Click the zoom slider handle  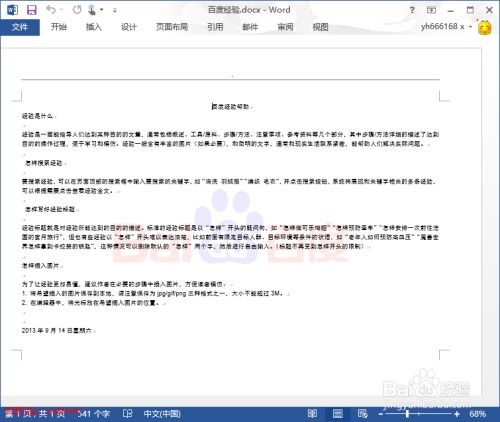(407, 414)
